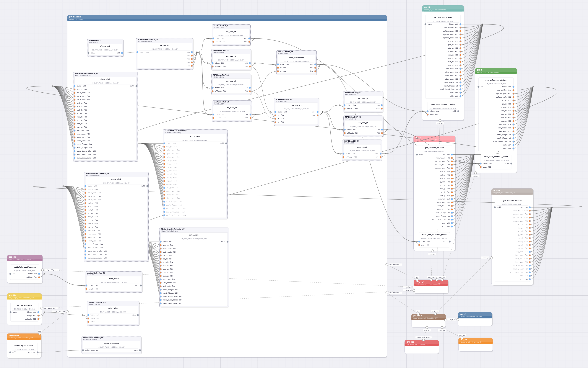Click uart_rs485_bkpk port on prs_bed
This screenshot has width=588, height=368.
tap(423, 340)
